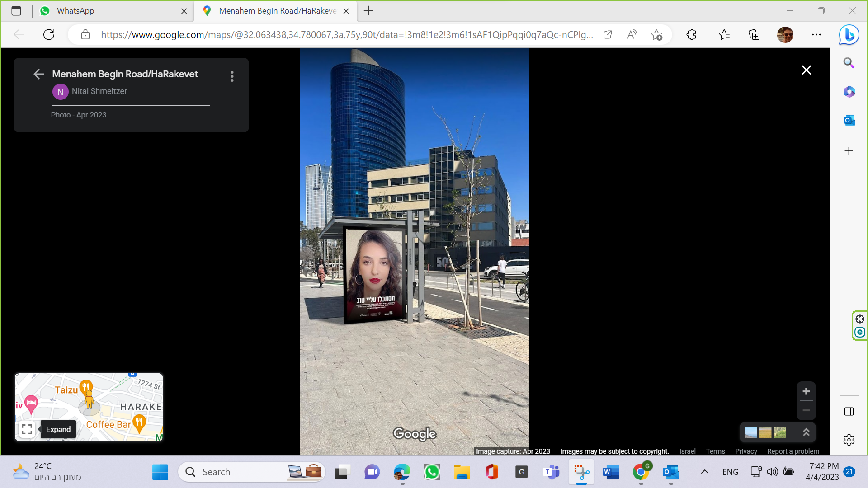Expand the photo thumbnails strip chevron
Image resolution: width=868 pixels, height=488 pixels.
coord(806,432)
